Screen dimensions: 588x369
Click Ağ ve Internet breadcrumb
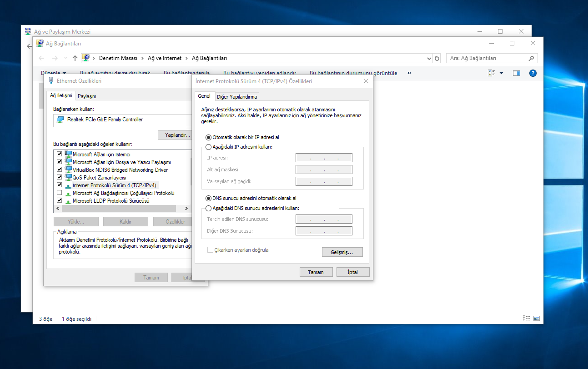164,58
